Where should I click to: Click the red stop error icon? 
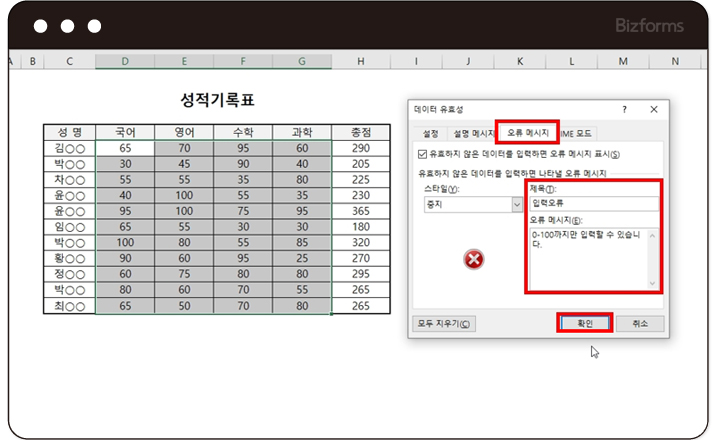tap(475, 260)
